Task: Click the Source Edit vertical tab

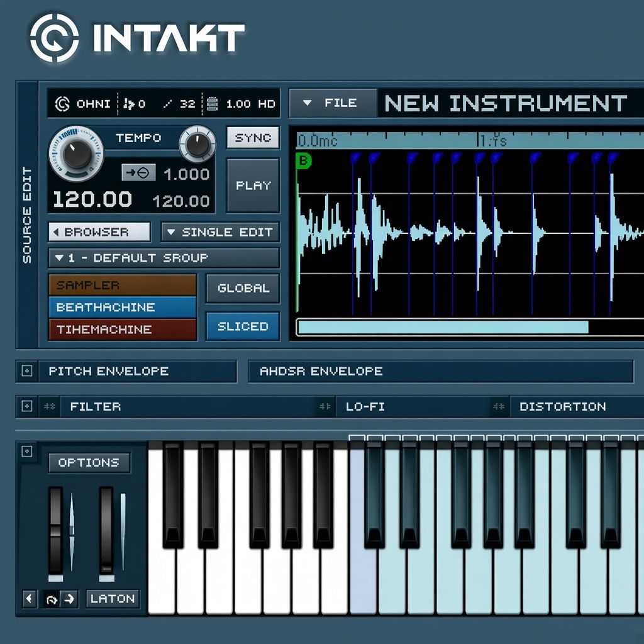Action: tap(27, 215)
